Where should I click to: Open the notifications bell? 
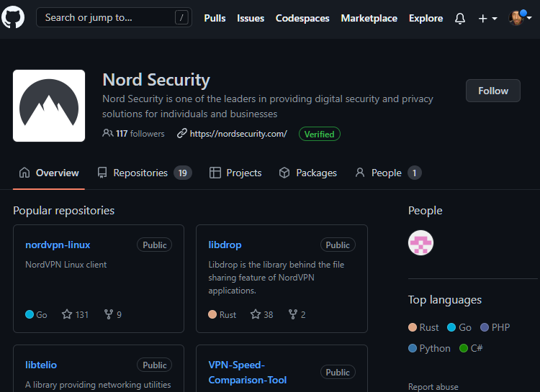(x=460, y=18)
